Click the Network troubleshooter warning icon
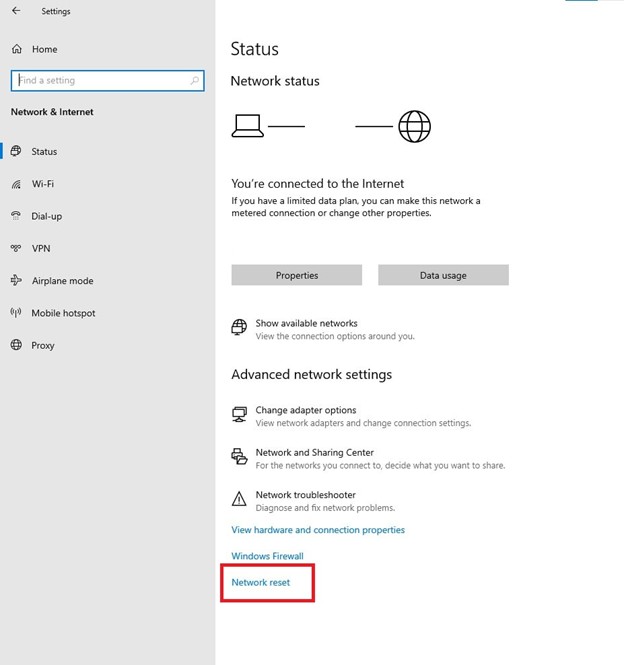Image resolution: width=624 pixels, height=665 pixels. [239, 499]
